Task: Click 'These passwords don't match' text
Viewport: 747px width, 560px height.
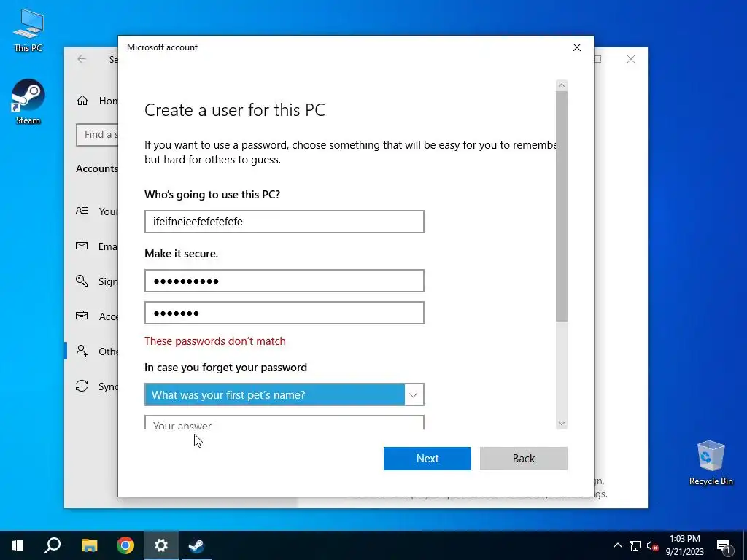Action: point(215,341)
